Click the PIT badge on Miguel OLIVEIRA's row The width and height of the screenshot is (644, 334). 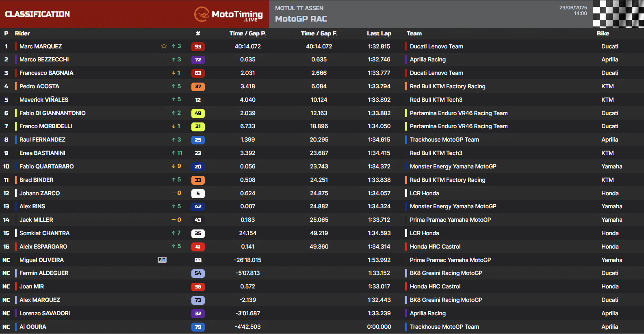(162, 260)
